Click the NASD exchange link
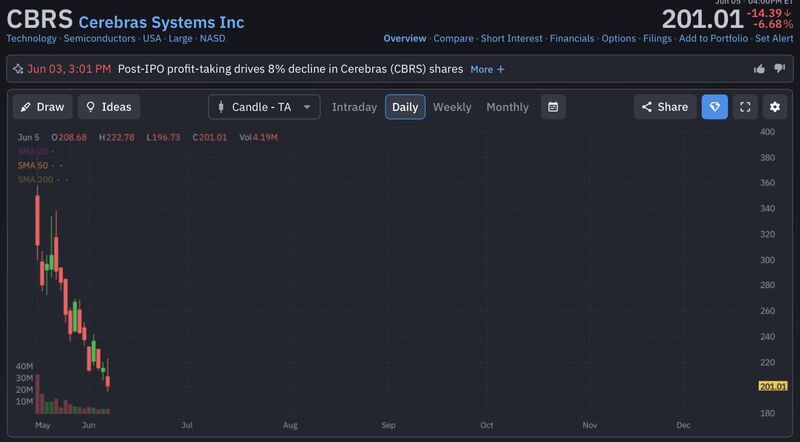The width and height of the screenshot is (800, 442). tap(212, 38)
